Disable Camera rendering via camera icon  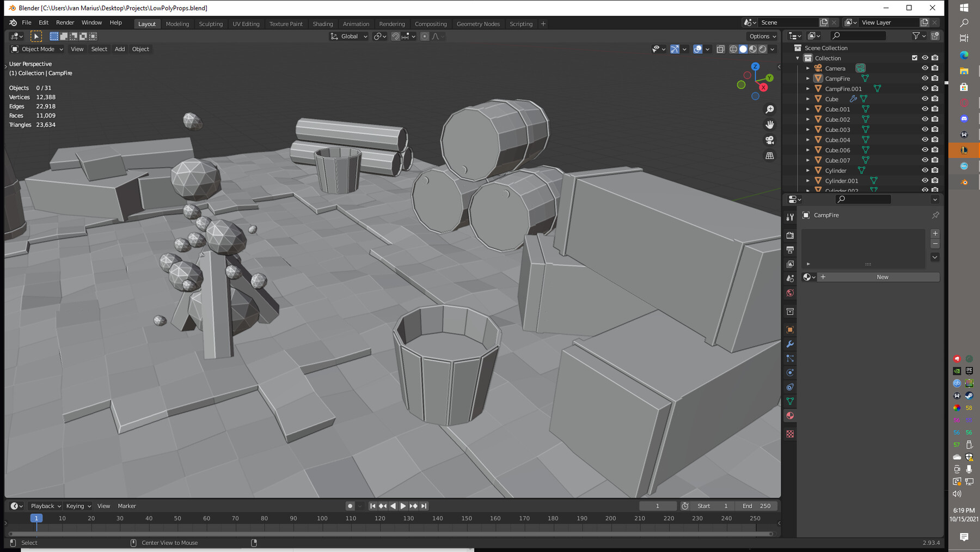[x=935, y=68]
